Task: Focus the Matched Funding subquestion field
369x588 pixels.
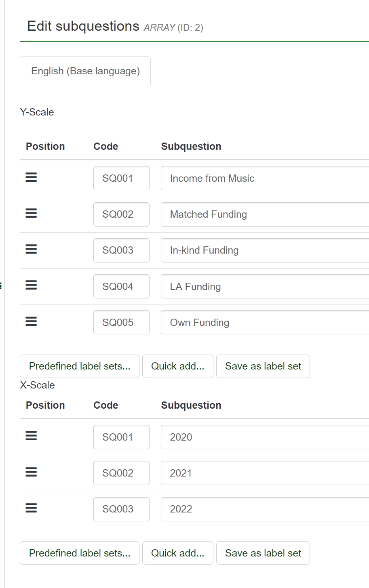Action: point(265,214)
